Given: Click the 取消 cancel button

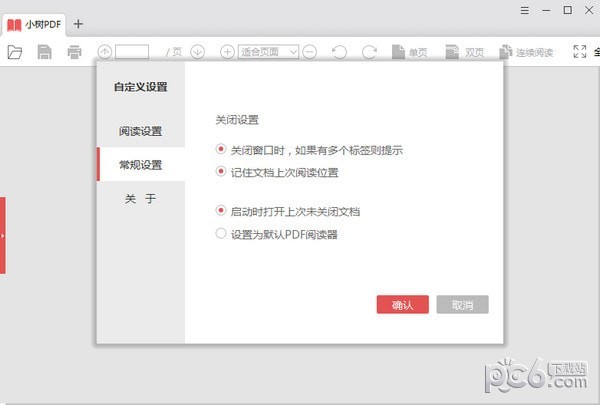Looking at the screenshot, I should click(x=462, y=305).
